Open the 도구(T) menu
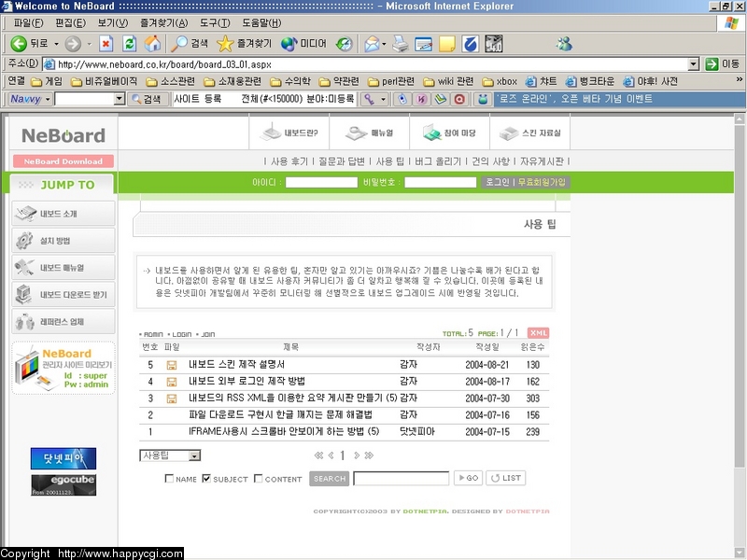747x560 pixels. coord(215,22)
